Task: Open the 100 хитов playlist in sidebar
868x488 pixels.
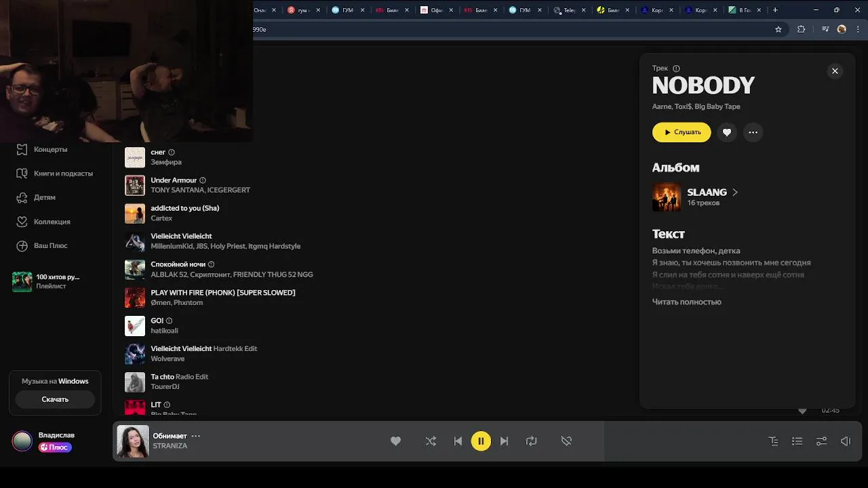Action: click(x=46, y=281)
